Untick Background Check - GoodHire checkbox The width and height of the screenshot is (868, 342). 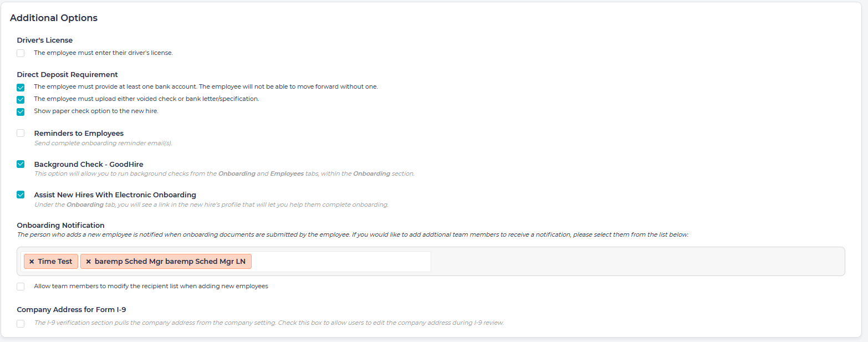point(21,164)
